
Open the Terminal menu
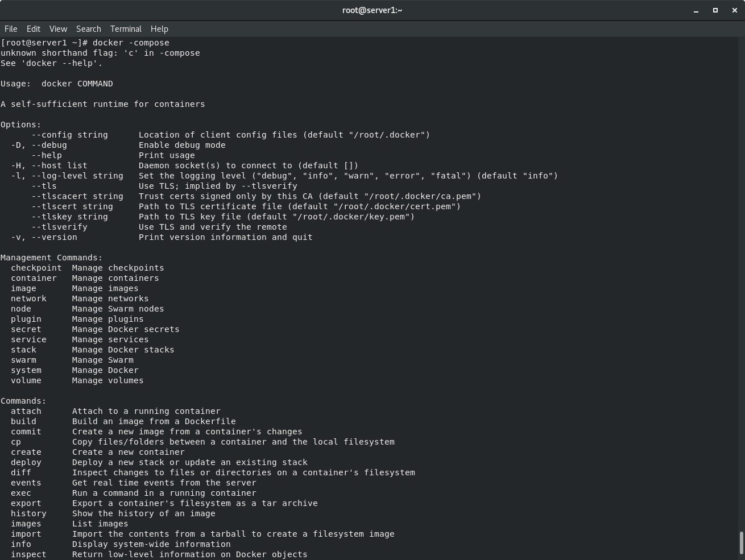point(126,29)
